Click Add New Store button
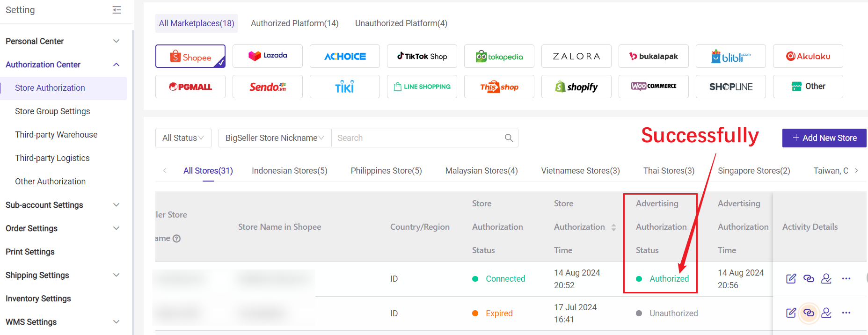Image resolution: width=868 pixels, height=335 pixels. tap(824, 138)
